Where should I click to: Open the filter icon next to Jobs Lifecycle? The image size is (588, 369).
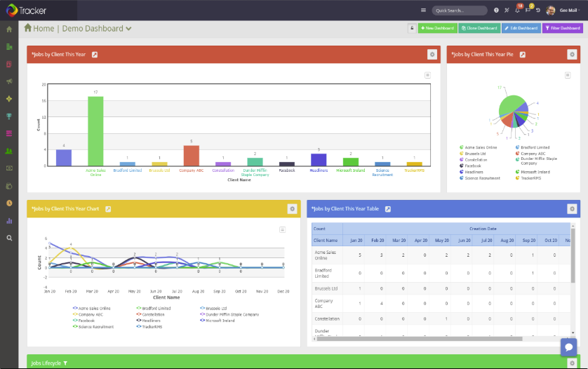click(65, 363)
